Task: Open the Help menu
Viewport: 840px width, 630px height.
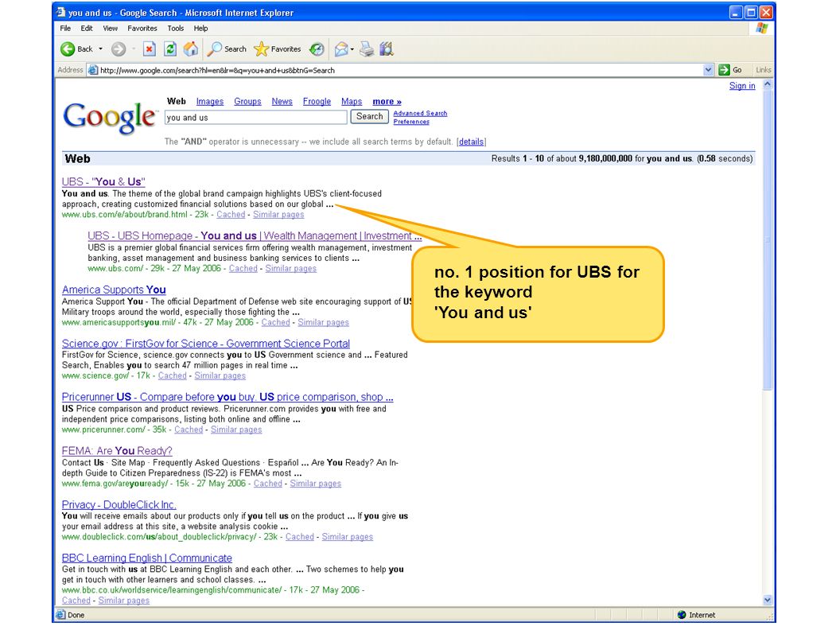Action: (201, 29)
